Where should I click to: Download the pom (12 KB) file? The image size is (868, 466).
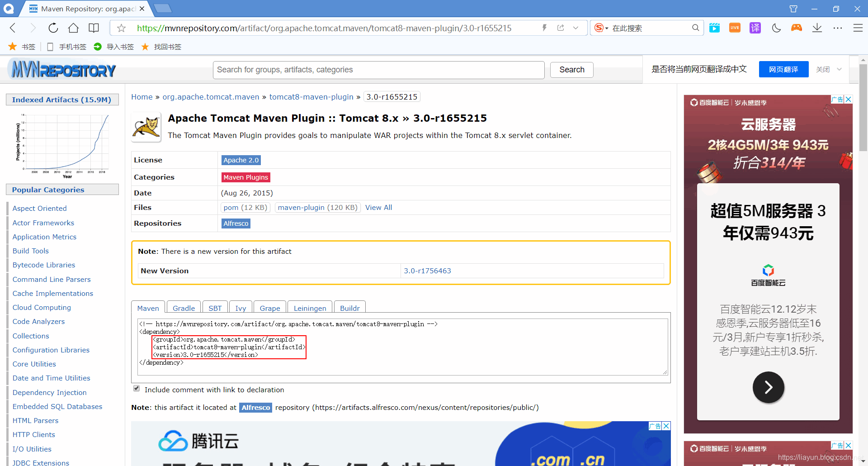pyautogui.click(x=245, y=207)
